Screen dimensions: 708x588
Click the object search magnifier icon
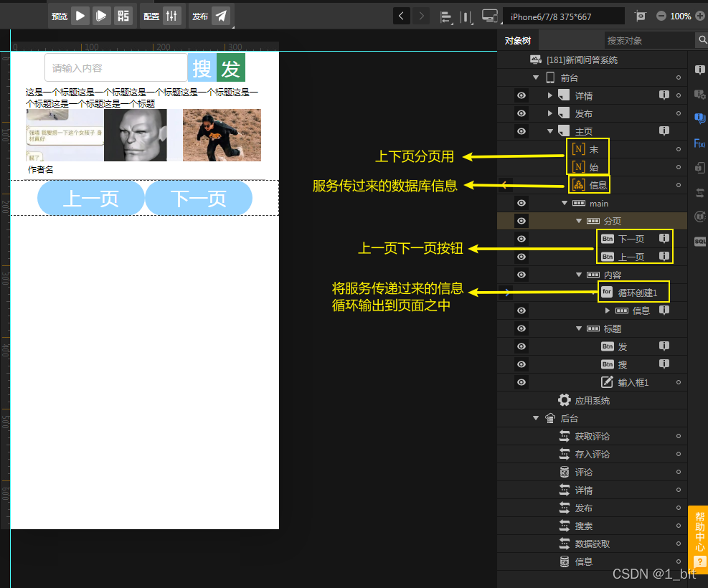coord(702,40)
